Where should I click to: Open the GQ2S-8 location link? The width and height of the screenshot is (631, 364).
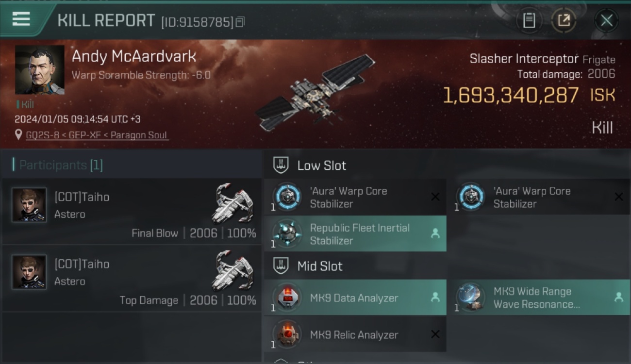(x=97, y=135)
